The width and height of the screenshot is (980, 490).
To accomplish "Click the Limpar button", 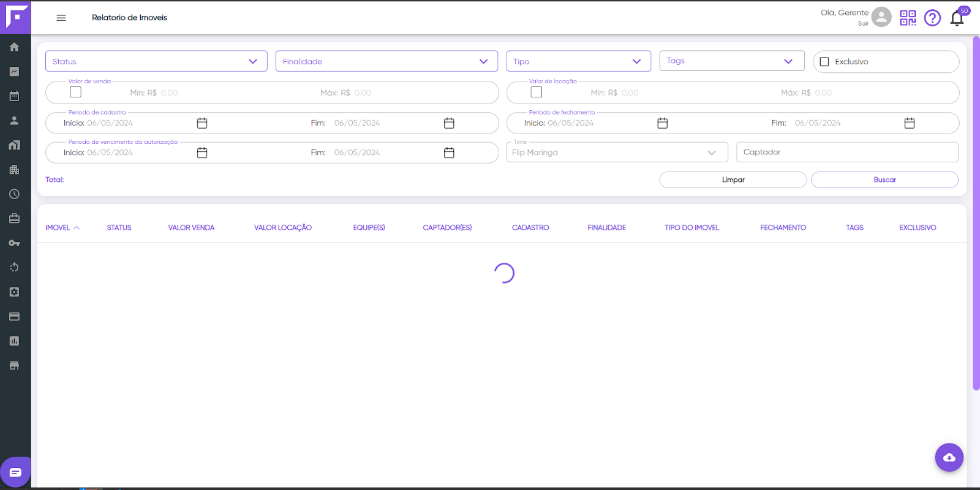I will click(x=733, y=179).
